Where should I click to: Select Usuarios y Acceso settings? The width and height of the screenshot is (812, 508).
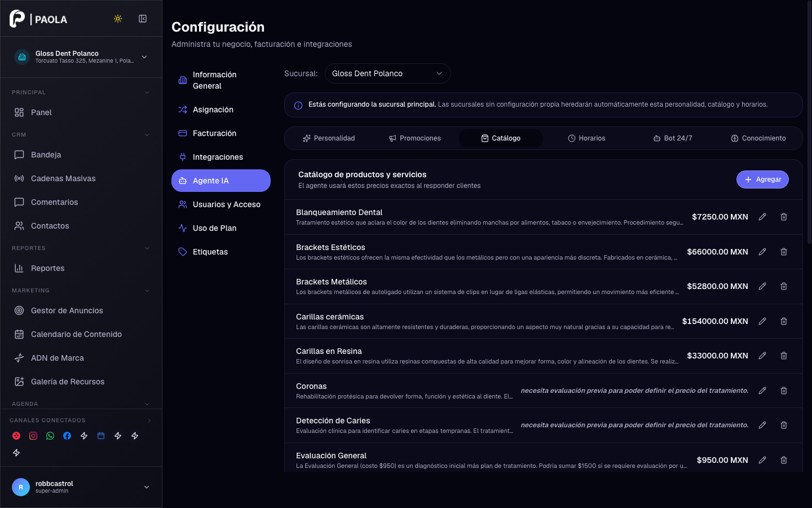(x=221, y=204)
